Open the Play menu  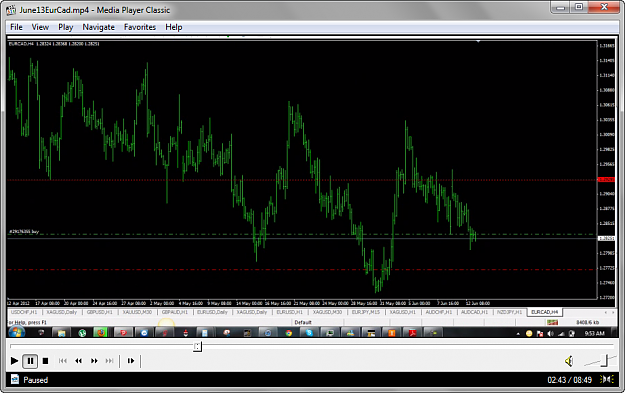point(66,27)
